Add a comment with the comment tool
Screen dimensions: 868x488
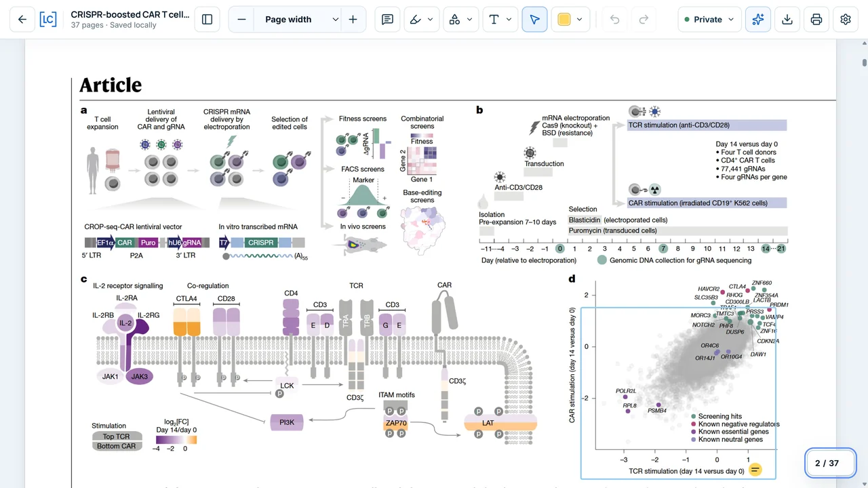(x=387, y=20)
